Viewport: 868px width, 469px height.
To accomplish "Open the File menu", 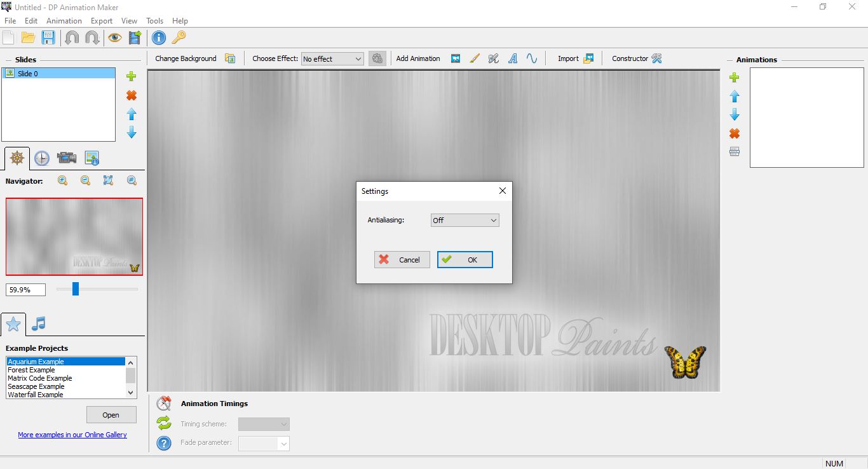I will pyautogui.click(x=10, y=21).
